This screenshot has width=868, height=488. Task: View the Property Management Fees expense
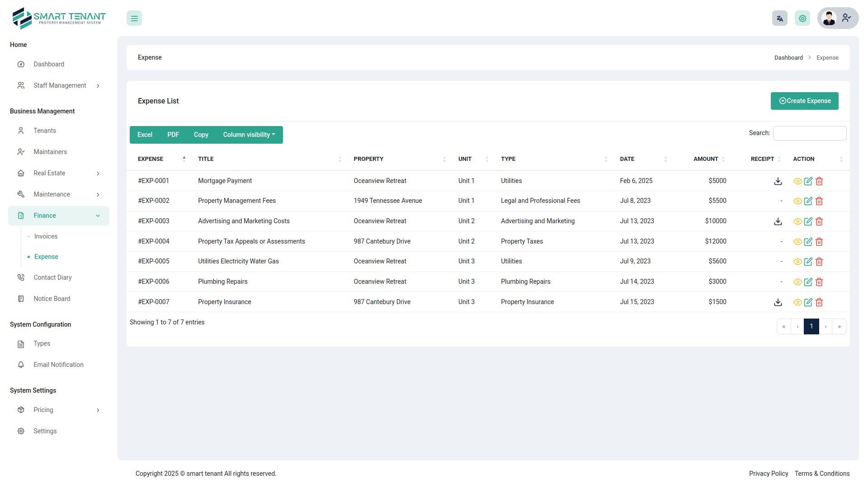797,201
